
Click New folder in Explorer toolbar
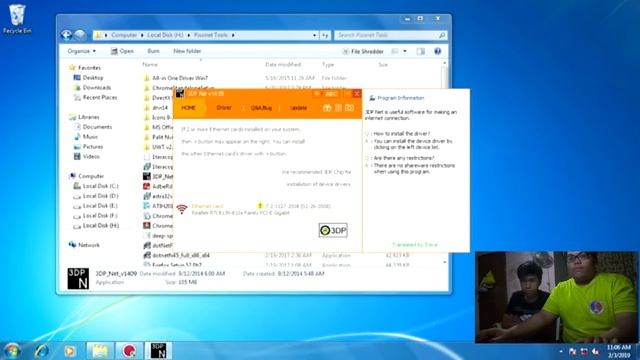click(187, 51)
